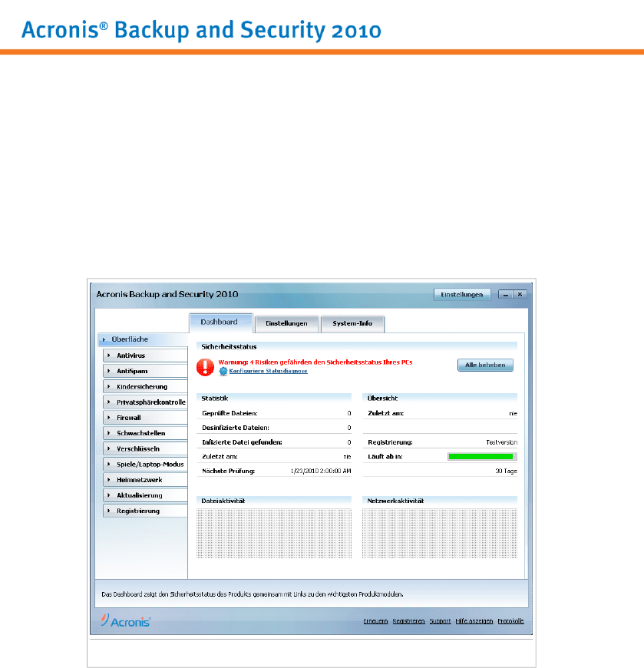Click the red warning exclamation icon
The width and height of the screenshot is (644, 668).
point(205,367)
